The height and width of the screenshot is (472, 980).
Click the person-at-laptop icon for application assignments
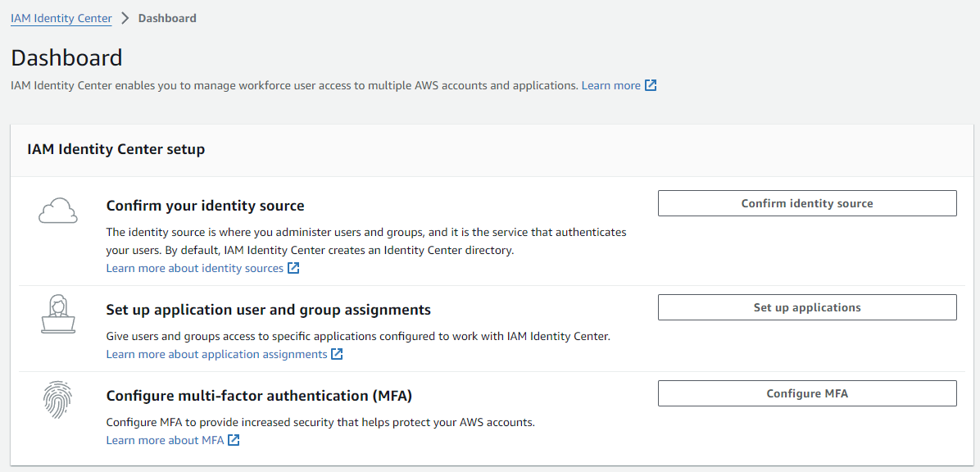pyautogui.click(x=57, y=315)
